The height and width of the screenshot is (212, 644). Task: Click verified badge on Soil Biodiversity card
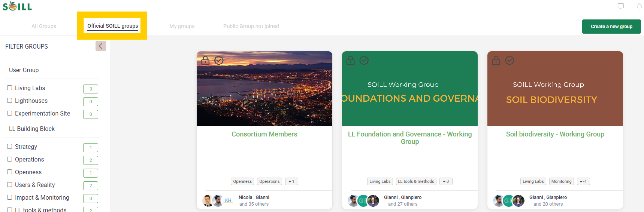tap(510, 60)
